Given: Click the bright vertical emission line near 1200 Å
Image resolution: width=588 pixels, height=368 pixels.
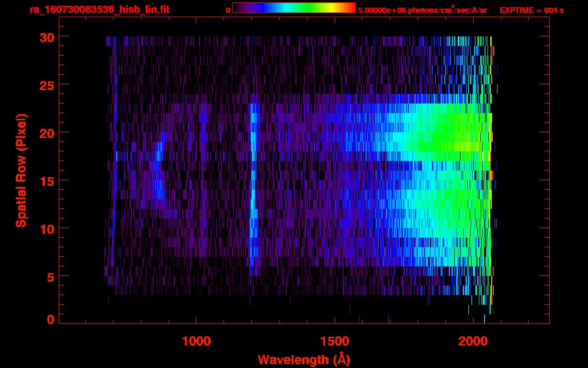Looking at the screenshot, I should pyautogui.click(x=253, y=182).
